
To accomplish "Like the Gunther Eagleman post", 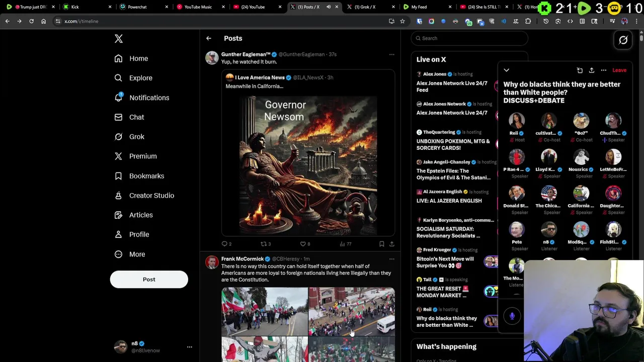I will pyautogui.click(x=305, y=244).
